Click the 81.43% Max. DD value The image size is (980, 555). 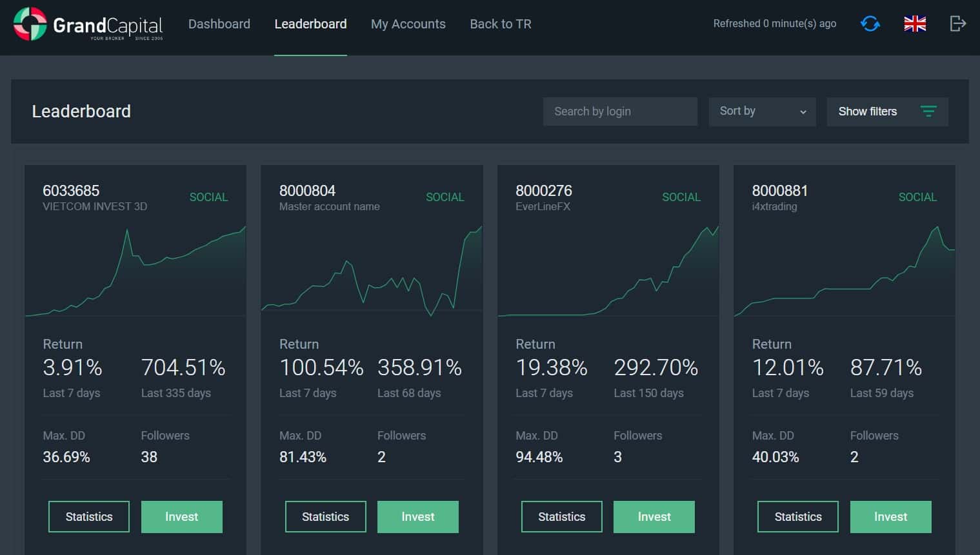tap(303, 457)
